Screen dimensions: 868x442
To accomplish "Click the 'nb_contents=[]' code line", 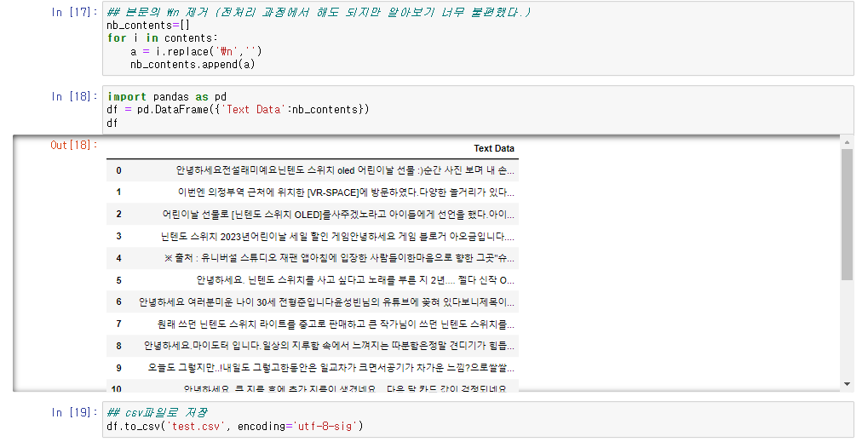I will coord(148,25).
